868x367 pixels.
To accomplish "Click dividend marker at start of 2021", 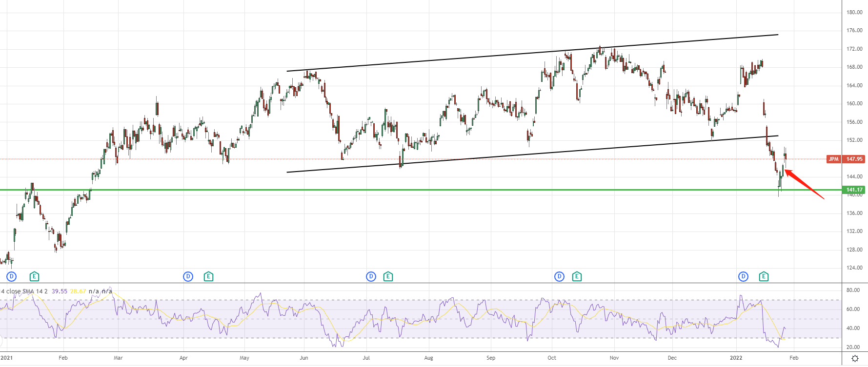I will 12,276.
